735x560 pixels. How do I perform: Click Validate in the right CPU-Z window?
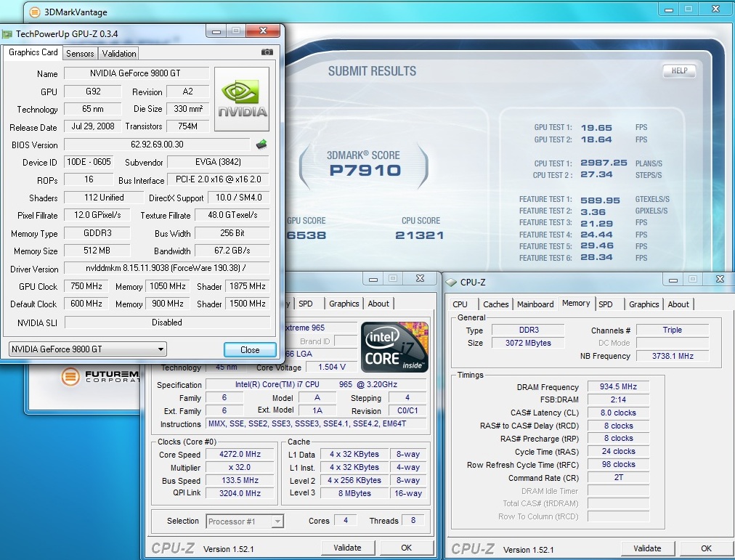[647, 548]
